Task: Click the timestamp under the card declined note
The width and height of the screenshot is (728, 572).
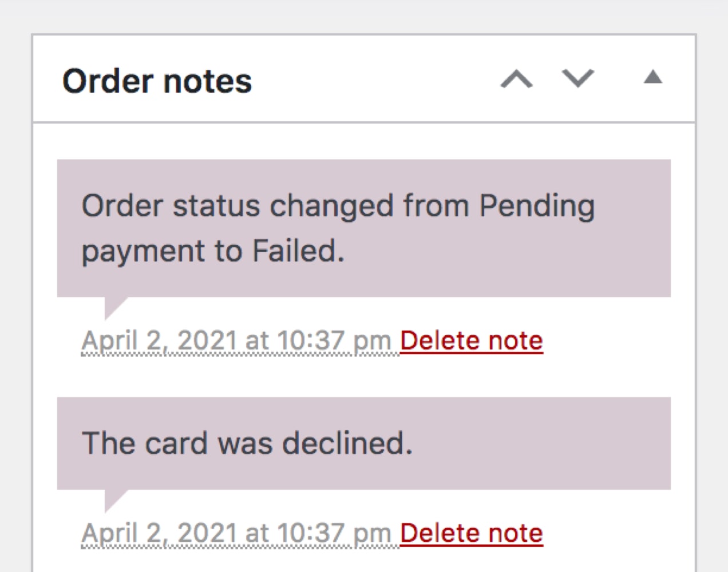Action: click(x=236, y=533)
